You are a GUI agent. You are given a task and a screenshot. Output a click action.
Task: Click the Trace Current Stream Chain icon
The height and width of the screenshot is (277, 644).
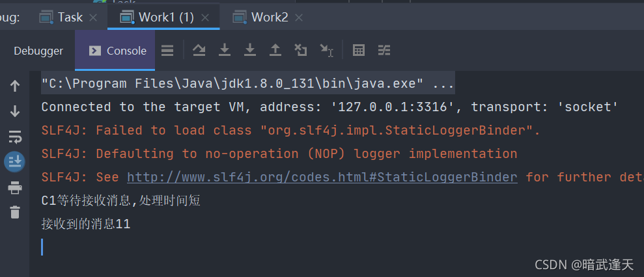[384, 51]
